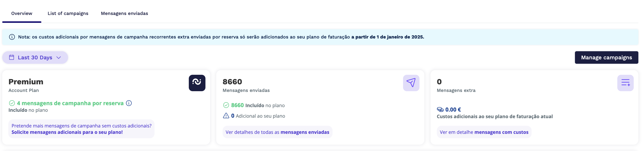Click the coins icon beside 0.00 €
Image resolution: width=644 pixels, height=151 pixels.
click(440, 109)
